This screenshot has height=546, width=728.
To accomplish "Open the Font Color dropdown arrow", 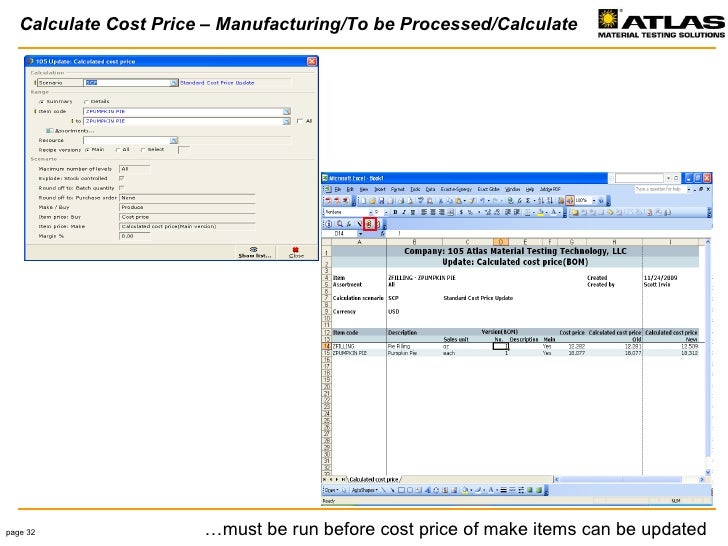I will [x=559, y=212].
